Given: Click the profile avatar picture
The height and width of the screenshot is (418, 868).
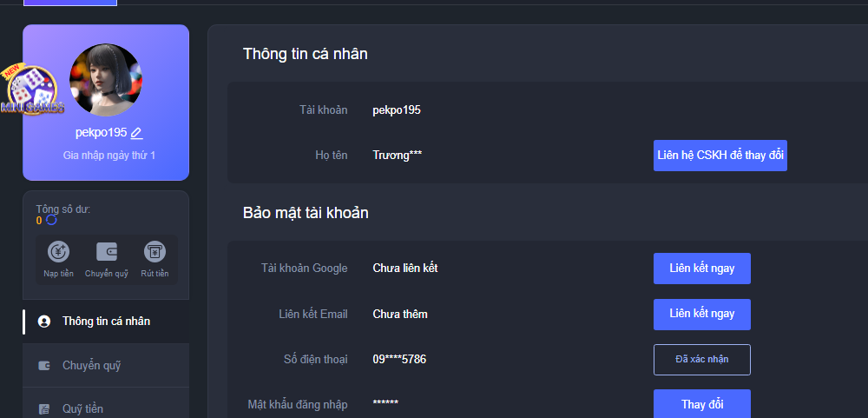Looking at the screenshot, I should 106,80.
